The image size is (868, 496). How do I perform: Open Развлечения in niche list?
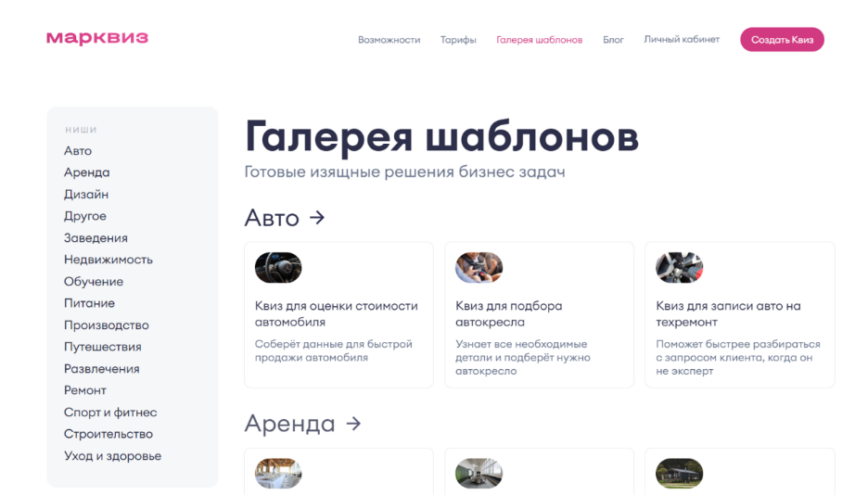(102, 369)
